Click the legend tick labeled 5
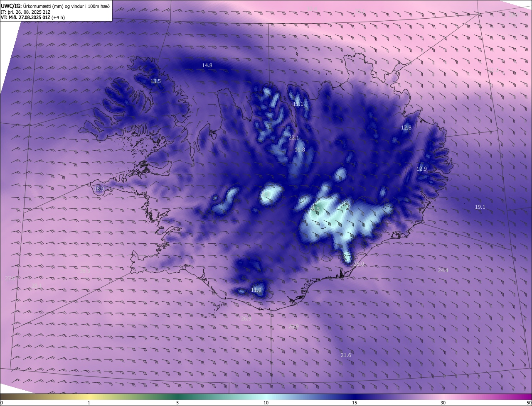532x406 pixels. pyautogui.click(x=177, y=403)
